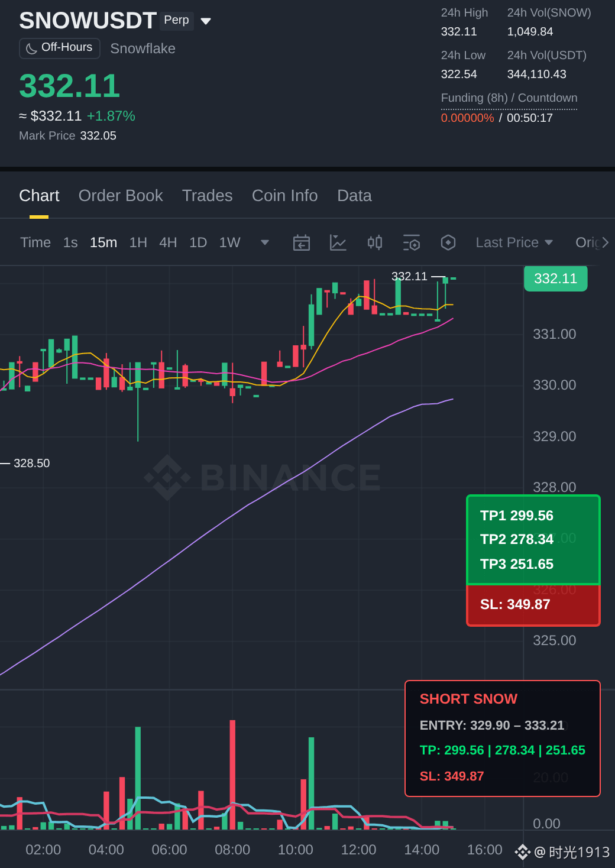Select the 1D interval

click(198, 242)
